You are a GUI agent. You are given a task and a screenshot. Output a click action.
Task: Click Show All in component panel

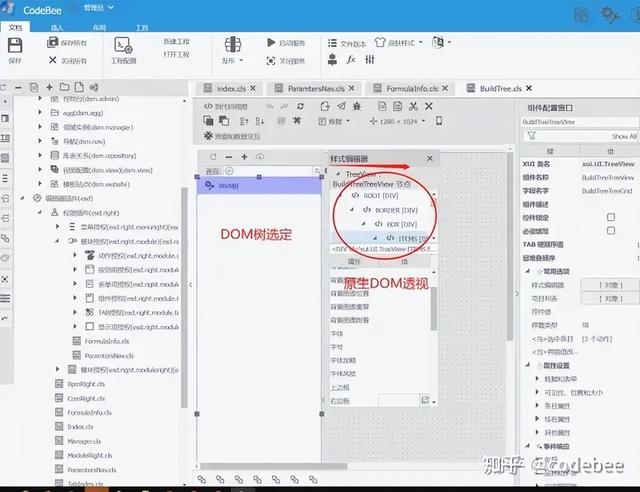(624, 136)
